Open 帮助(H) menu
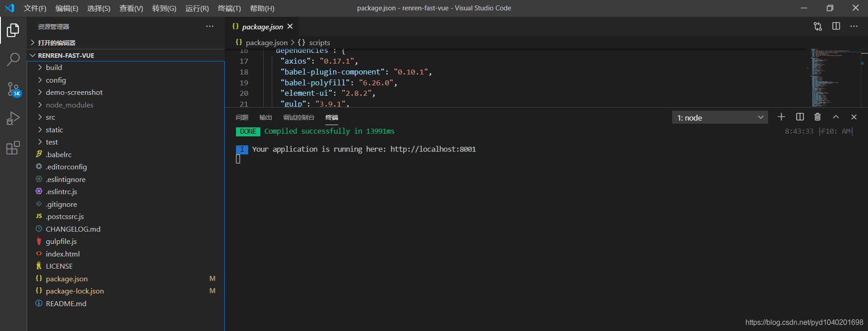 click(262, 8)
